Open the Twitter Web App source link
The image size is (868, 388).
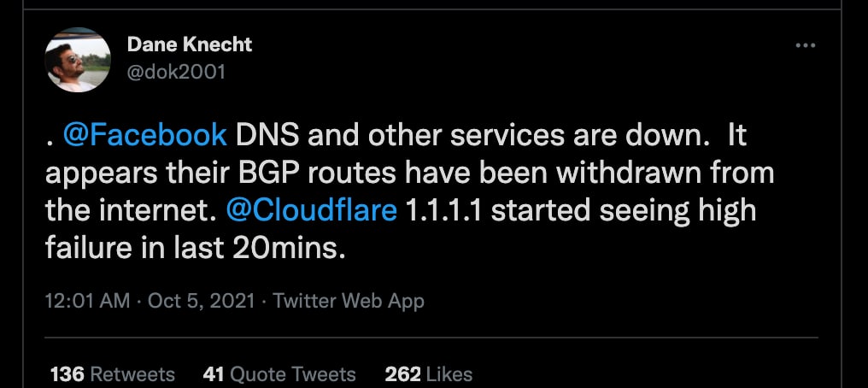(349, 301)
